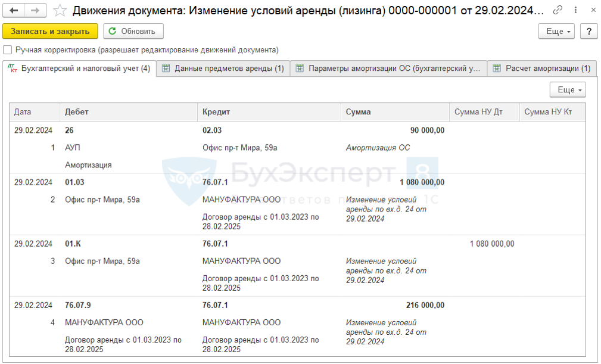Switch to Данные предметов аренды tab
Screen dimensions: 601x364
223,69
